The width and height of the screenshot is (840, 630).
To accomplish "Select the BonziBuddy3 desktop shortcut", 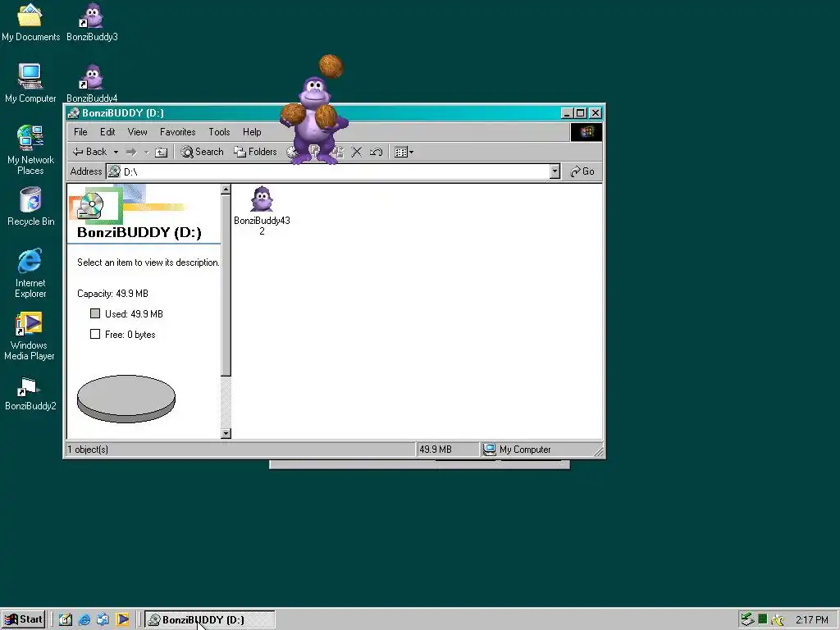I will pos(92,21).
